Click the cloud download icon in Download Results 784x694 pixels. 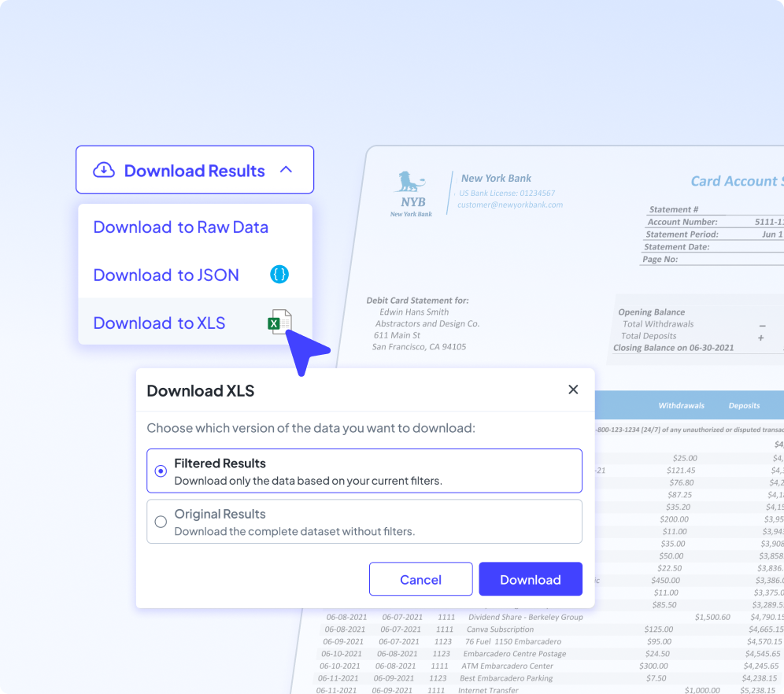pos(104,170)
